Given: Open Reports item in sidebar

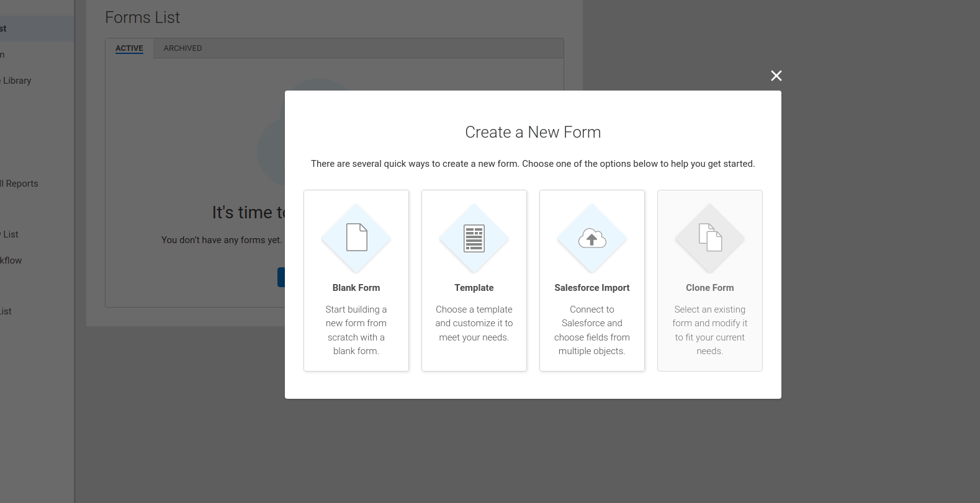Looking at the screenshot, I should (x=19, y=184).
